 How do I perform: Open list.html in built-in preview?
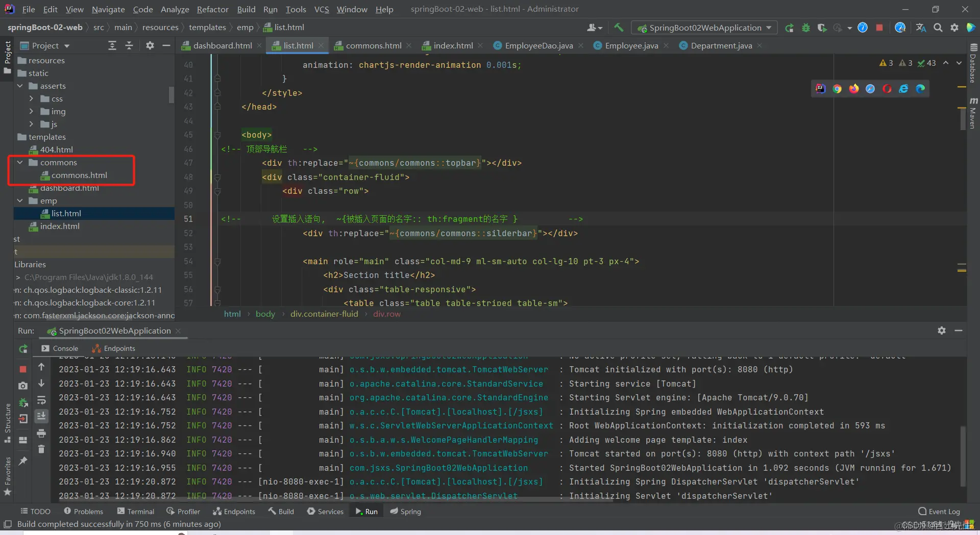click(820, 89)
